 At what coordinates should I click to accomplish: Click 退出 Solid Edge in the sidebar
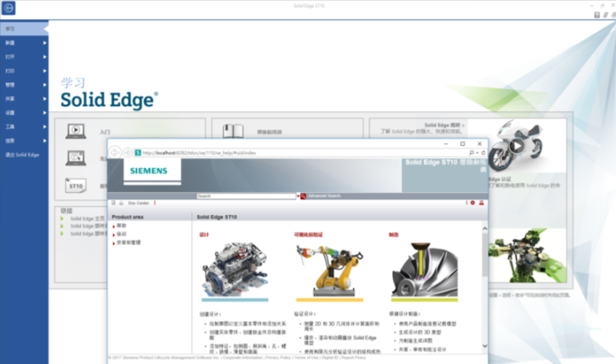(22, 155)
